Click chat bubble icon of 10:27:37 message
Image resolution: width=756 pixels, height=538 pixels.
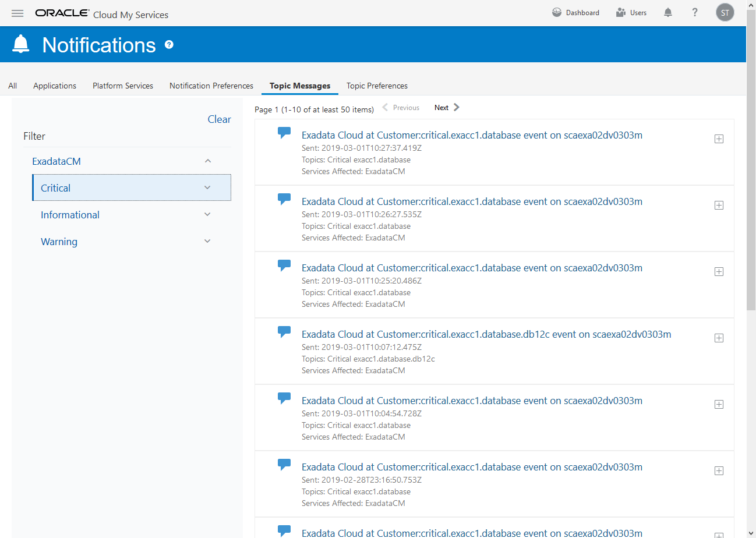pos(284,133)
